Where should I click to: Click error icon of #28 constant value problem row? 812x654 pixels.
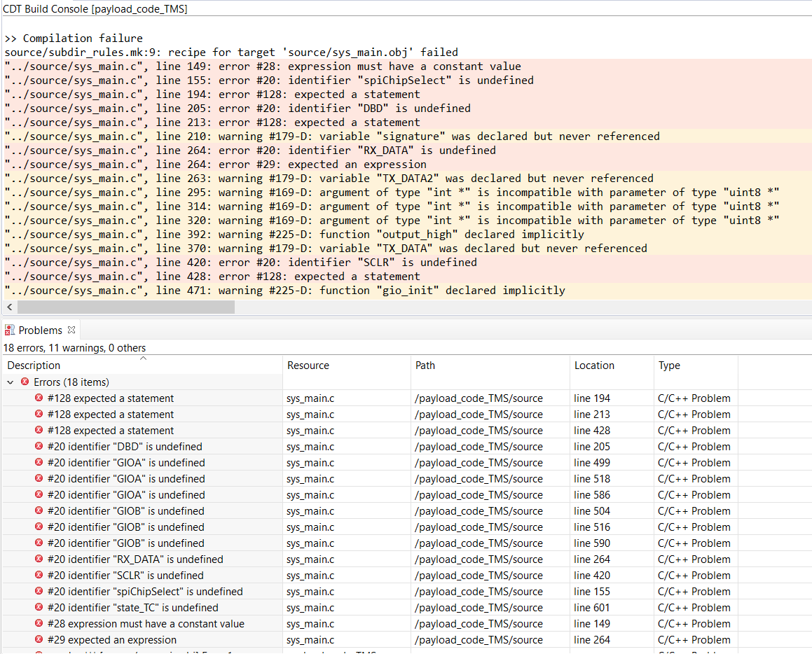[x=39, y=624]
